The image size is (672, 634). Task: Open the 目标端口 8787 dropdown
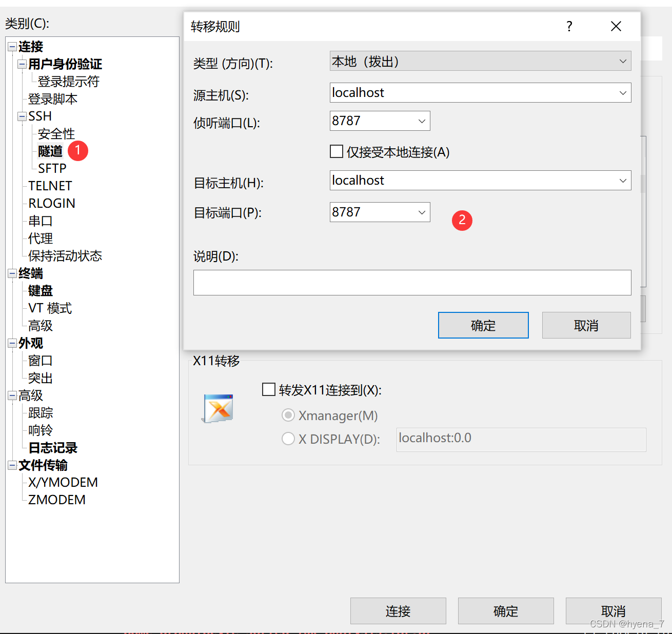tap(422, 212)
